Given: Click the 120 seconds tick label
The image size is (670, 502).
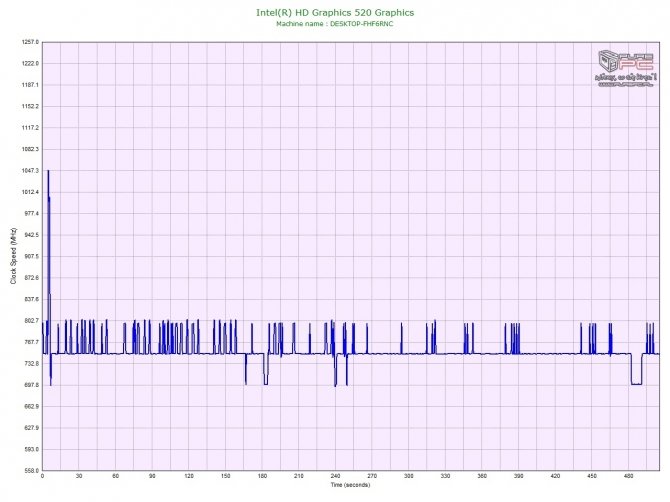Looking at the screenshot, I should coord(189,476).
